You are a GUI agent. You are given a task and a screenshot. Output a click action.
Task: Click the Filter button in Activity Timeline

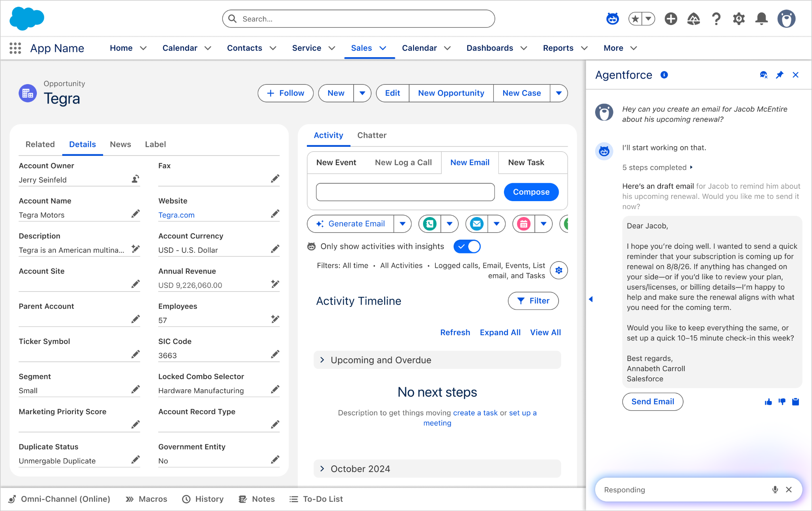click(533, 301)
